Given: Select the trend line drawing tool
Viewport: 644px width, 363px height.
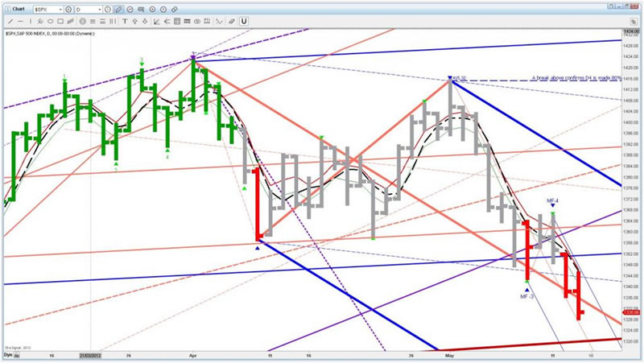Looking at the screenshot, I should pos(10,21).
